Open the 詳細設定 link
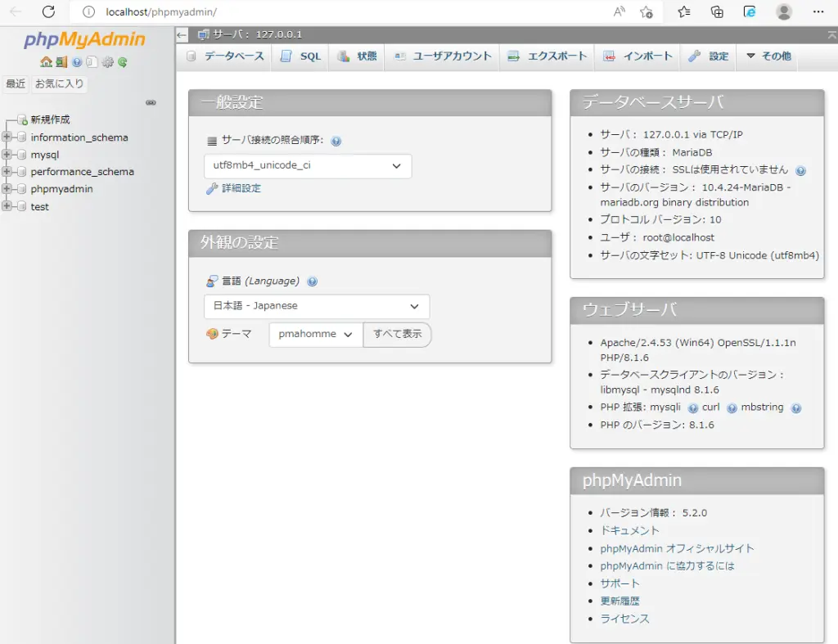The width and height of the screenshot is (838, 644). 241,189
